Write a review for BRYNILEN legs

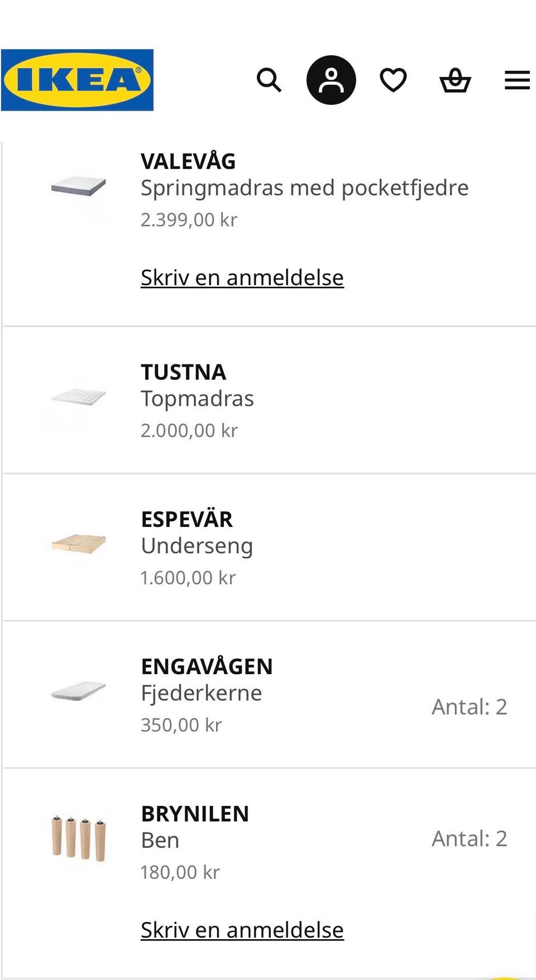pyautogui.click(x=242, y=930)
